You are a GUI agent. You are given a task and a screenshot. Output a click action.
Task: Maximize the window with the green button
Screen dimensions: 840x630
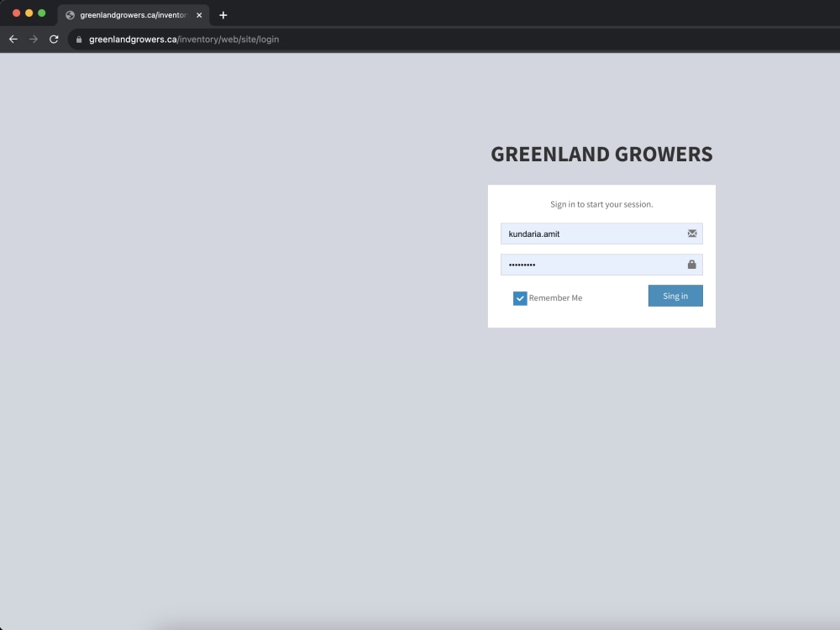coord(42,13)
